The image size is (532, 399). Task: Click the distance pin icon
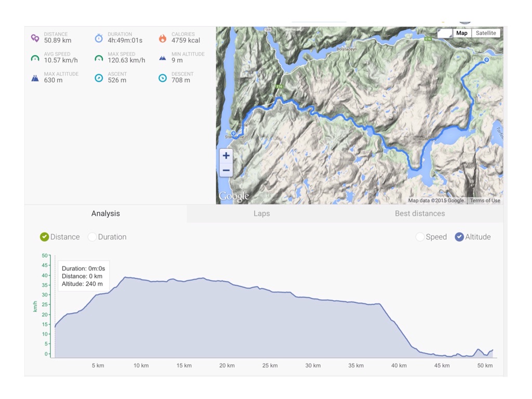pos(35,38)
